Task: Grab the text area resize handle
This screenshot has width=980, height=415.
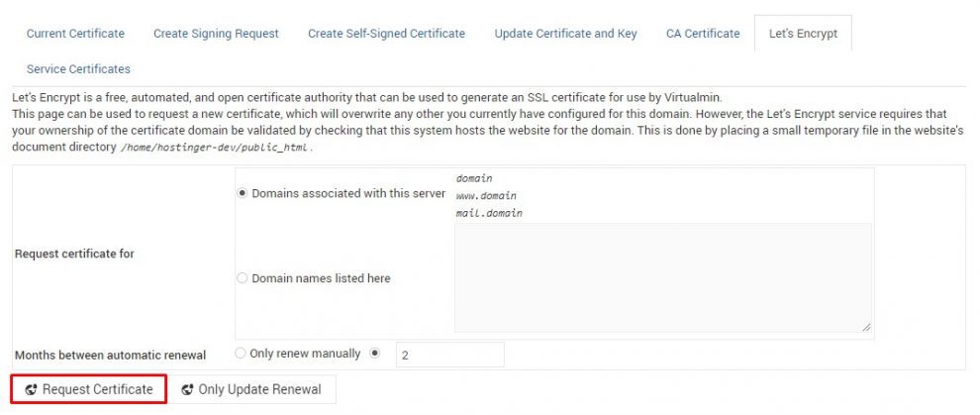Action: [867, 327]
